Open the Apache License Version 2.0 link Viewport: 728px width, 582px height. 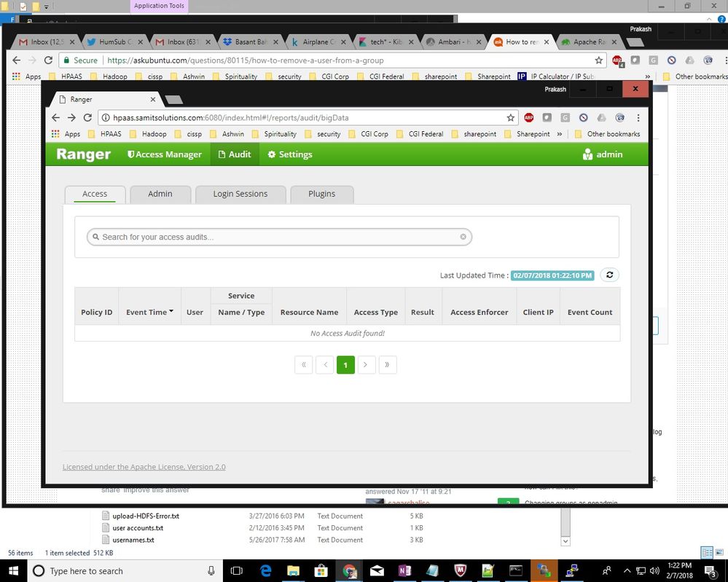[144, 466]
